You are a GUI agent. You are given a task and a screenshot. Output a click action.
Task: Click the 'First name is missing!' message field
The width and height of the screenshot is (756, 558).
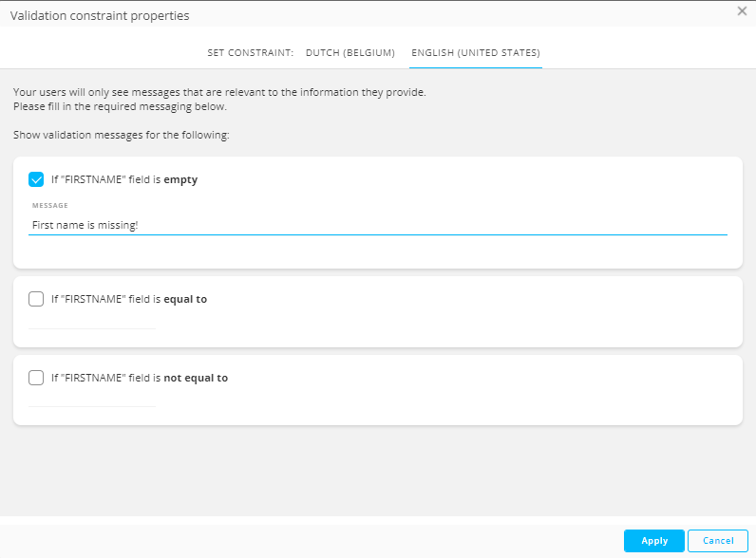click(378, 226)
